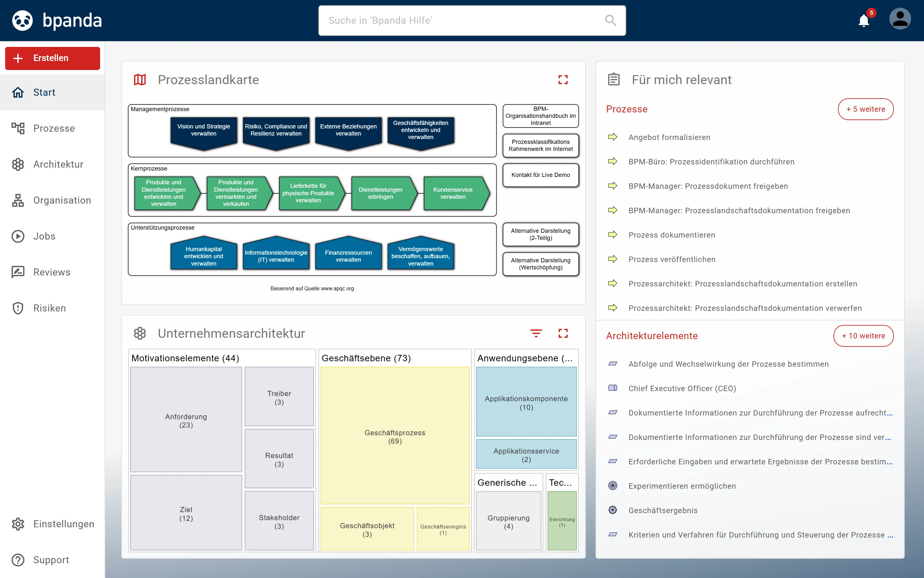Show + 10 weitere Architekturelemente

coord(863,336)
